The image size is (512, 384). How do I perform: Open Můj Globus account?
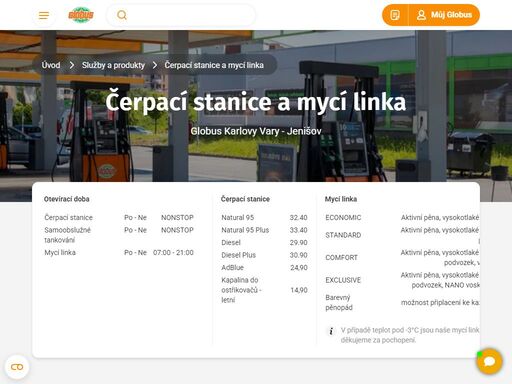[x=444, y=15]
